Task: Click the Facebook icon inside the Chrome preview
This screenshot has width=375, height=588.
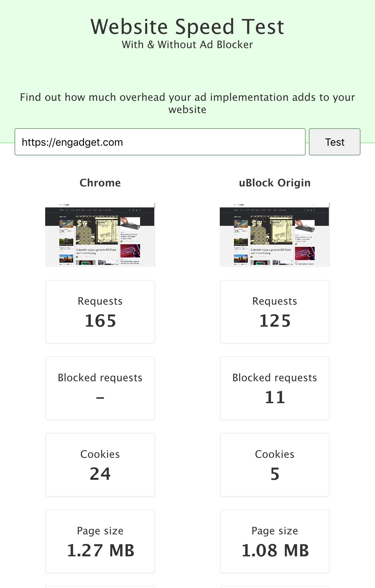Action: 130,210
